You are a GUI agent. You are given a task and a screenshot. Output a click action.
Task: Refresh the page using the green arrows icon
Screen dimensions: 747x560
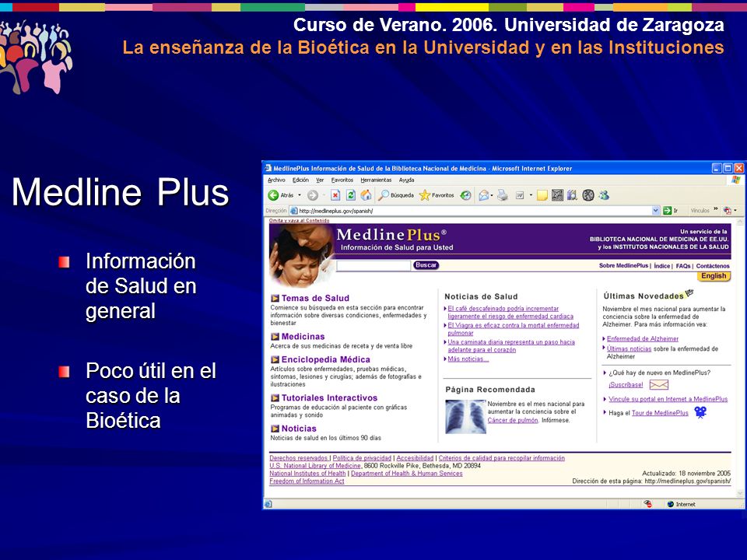351,195
